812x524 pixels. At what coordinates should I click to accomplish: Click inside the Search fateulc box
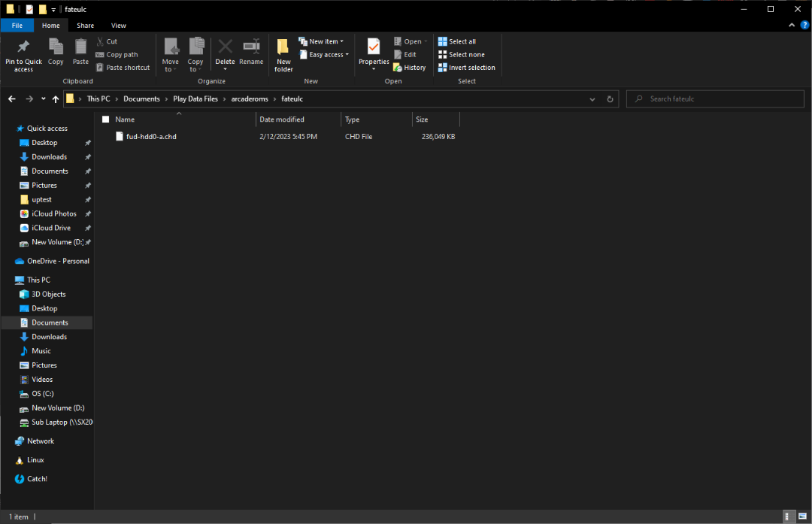[714, 98]
